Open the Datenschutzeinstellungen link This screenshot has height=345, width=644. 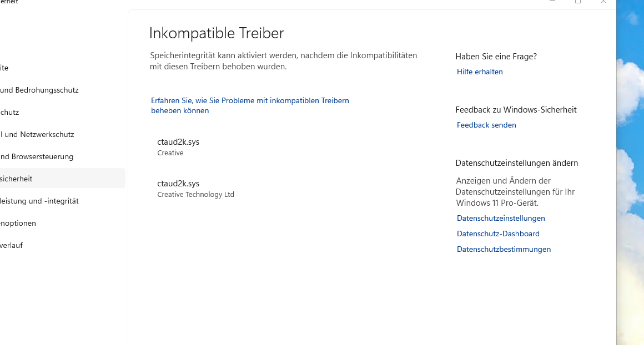[x=501, y=218]
